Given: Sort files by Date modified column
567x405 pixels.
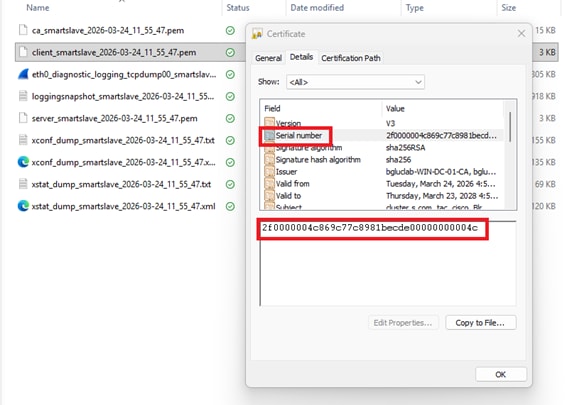Looking at the screenshot, I should [x=317, y=8].
